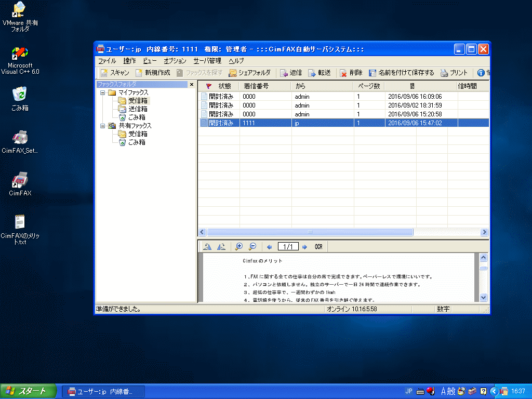532x399 pixels.
Task: Zoom in on the fax preview
Action: click(x=239, y=247)
